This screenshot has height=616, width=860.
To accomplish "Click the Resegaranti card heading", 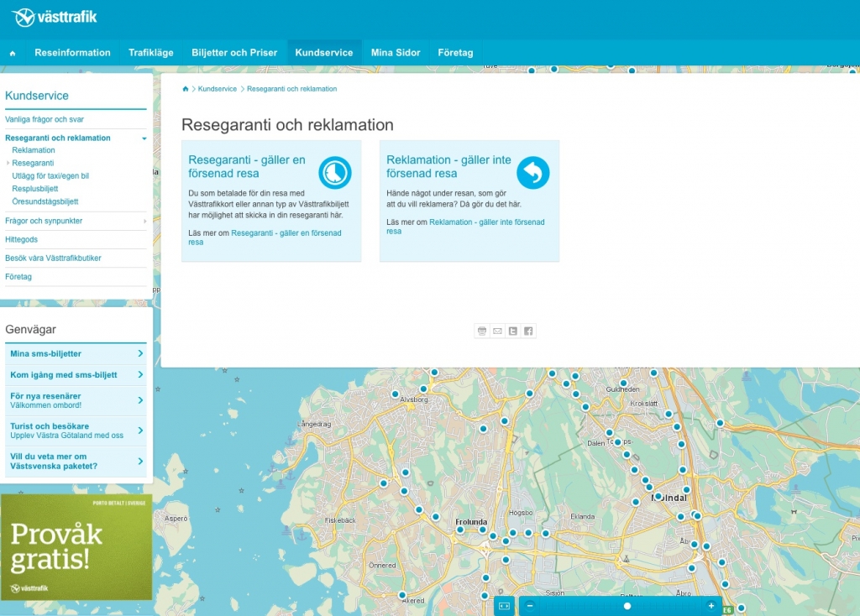I will coord(247,167).
